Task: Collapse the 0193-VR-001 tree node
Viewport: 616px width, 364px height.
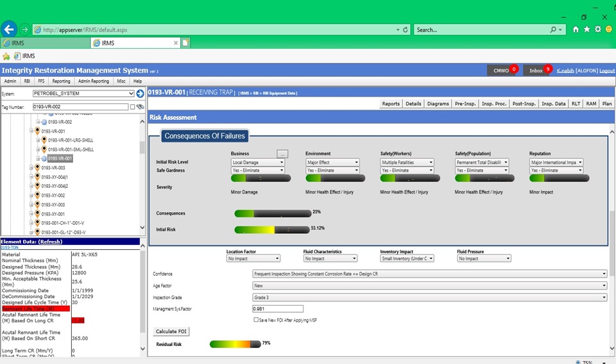Action: (x=30, y=131)
